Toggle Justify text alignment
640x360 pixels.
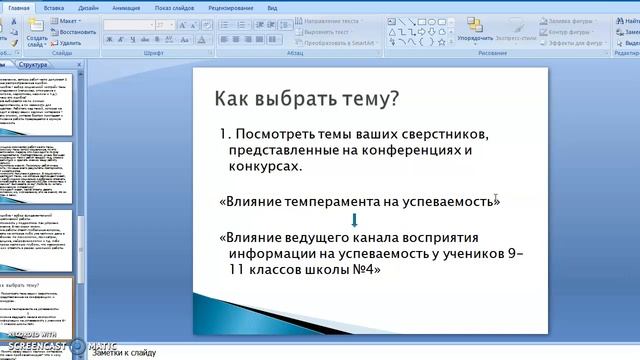coord(260,40)
